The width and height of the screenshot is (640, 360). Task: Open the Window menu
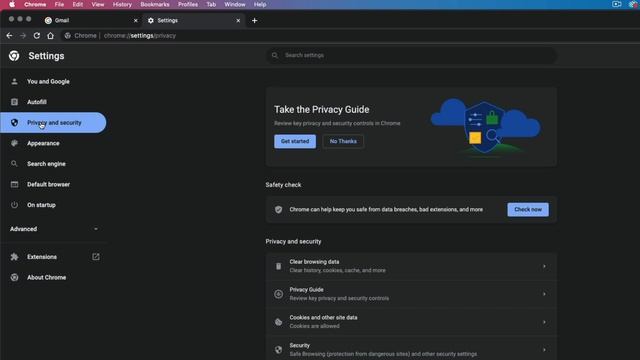click(235, 4)
